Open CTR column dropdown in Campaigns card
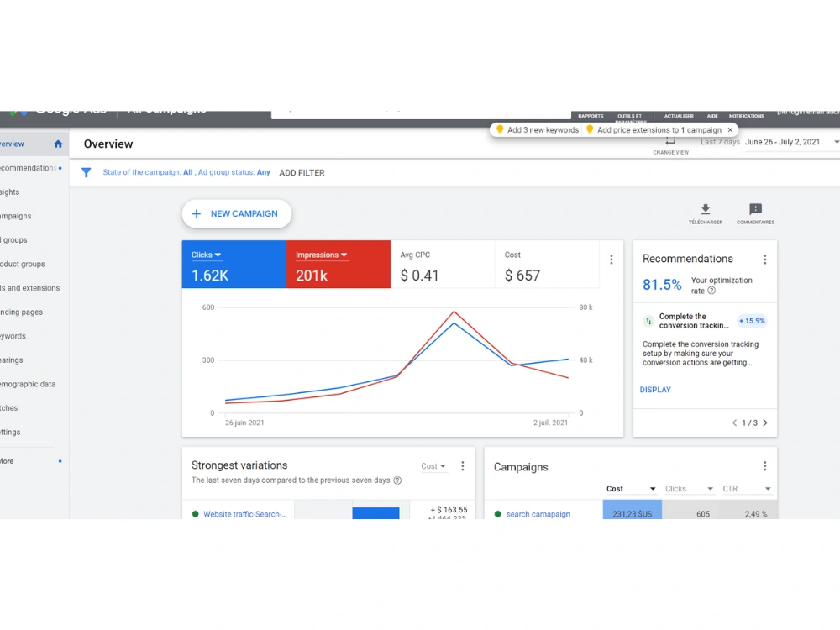The width and height of the screenshot is (840, 630). tap(746, 489)
